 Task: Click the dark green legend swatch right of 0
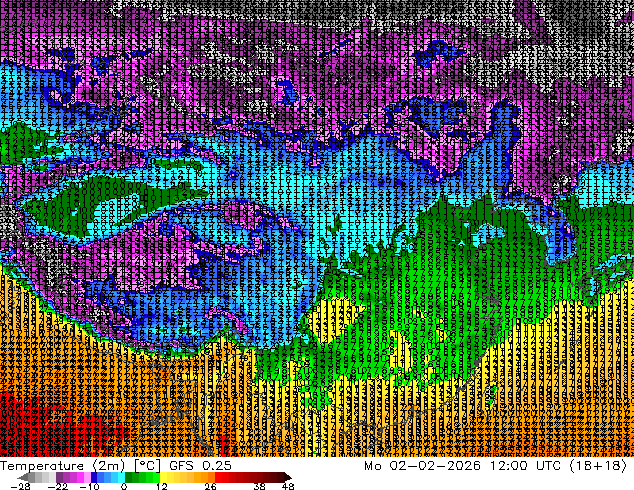tap(129, 477)
